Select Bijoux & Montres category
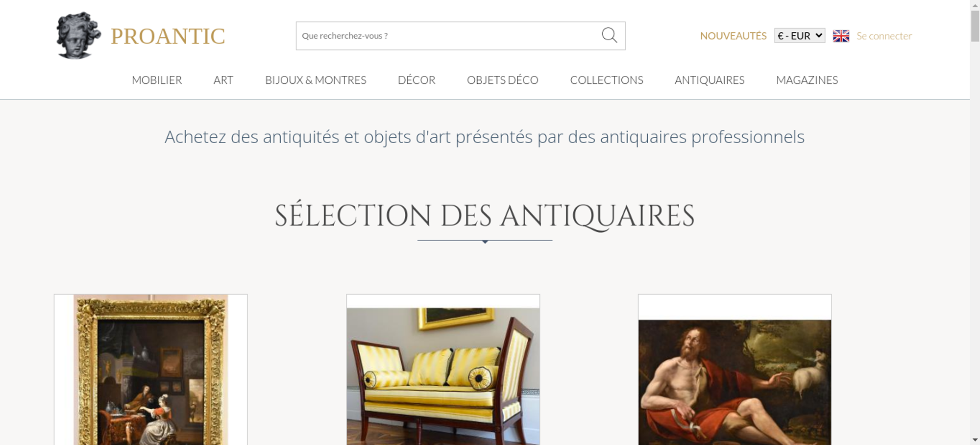The height and width of the screenshot is (445, 980). (x=316, y=80)
